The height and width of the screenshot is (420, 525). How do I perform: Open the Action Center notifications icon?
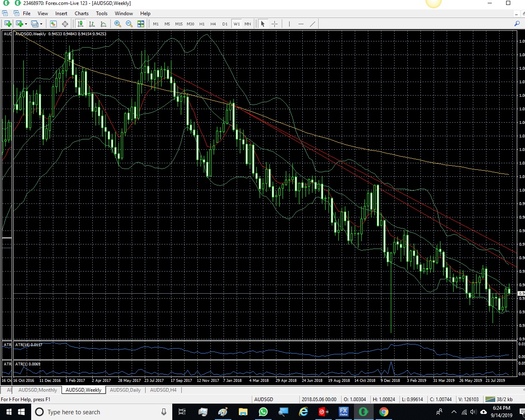point(522,412)
